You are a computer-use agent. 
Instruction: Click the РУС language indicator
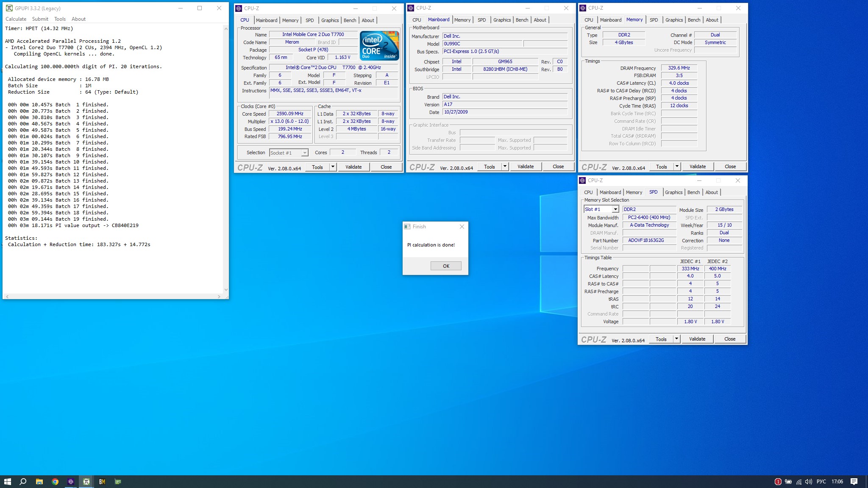tap(821, 482)
